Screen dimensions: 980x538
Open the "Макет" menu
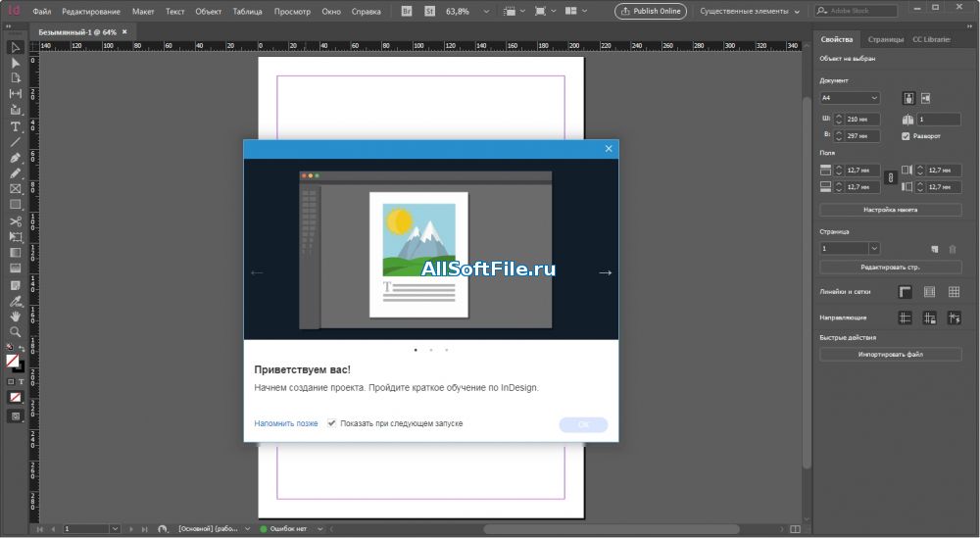coord(143,12)
